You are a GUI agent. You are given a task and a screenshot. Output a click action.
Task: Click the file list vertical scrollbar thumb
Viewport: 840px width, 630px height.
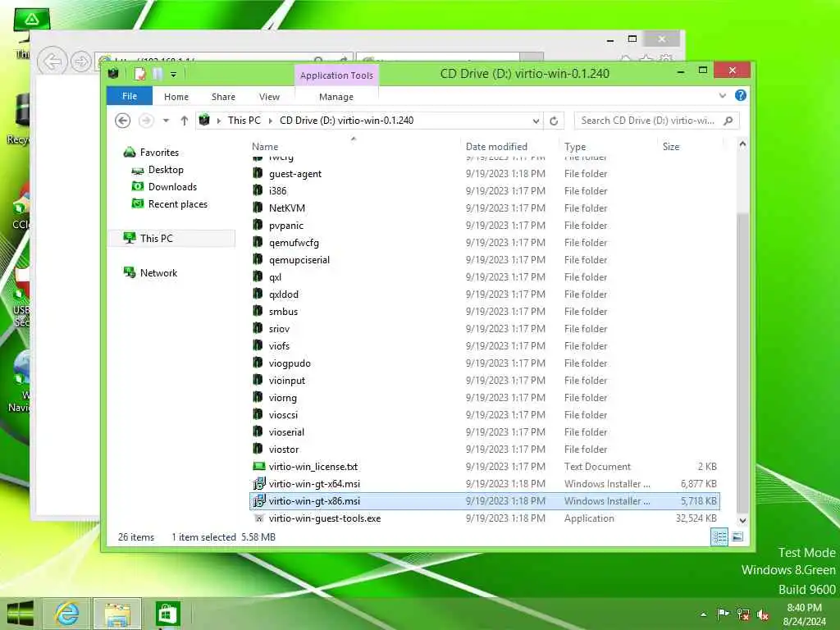(742, 362)
